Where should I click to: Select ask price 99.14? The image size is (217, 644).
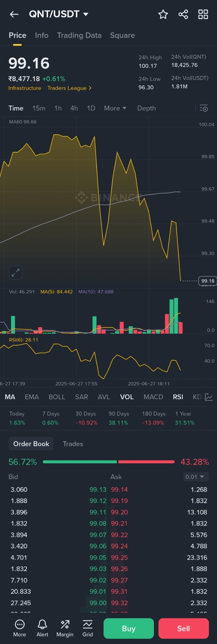point(119,489)
